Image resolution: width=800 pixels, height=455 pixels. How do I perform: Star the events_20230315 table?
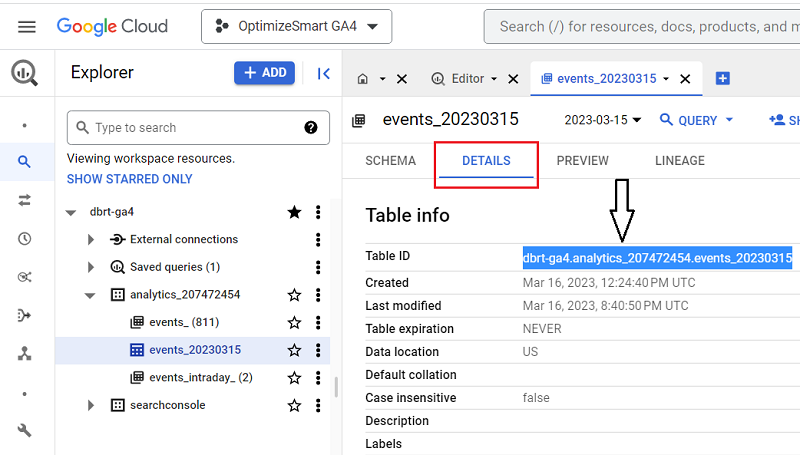[x=294, y=350]
